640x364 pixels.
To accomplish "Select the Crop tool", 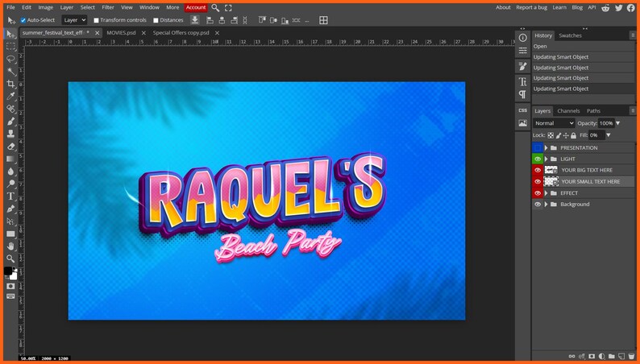I will [x=10, y=84].
